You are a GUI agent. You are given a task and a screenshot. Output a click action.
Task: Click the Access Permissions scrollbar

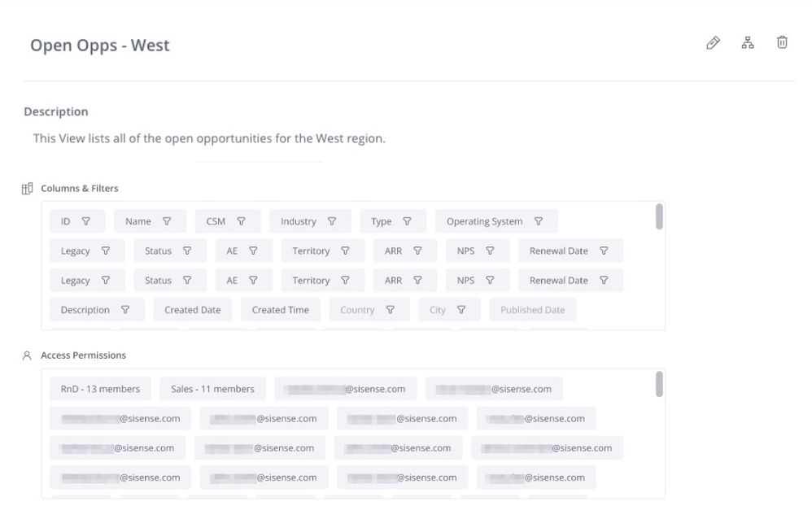659,384
